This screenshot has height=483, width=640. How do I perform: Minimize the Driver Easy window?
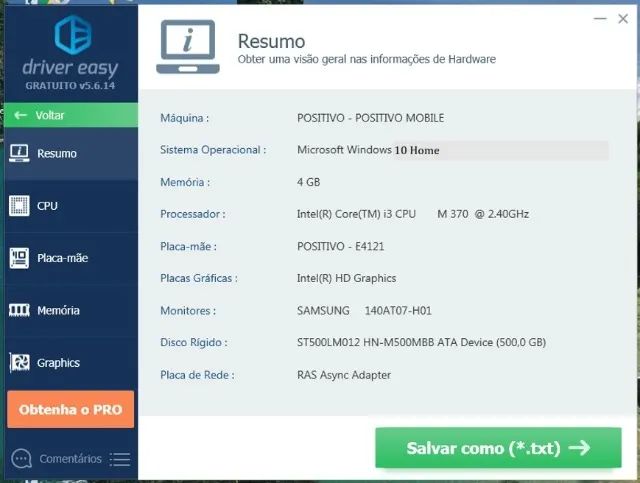600,19
